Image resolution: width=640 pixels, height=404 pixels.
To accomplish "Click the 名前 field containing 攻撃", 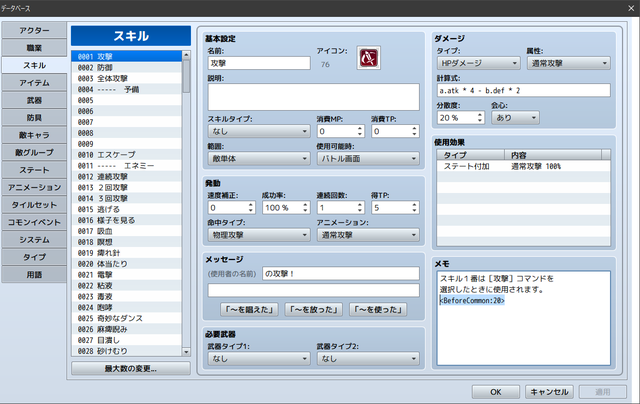I will pos(259,63).
